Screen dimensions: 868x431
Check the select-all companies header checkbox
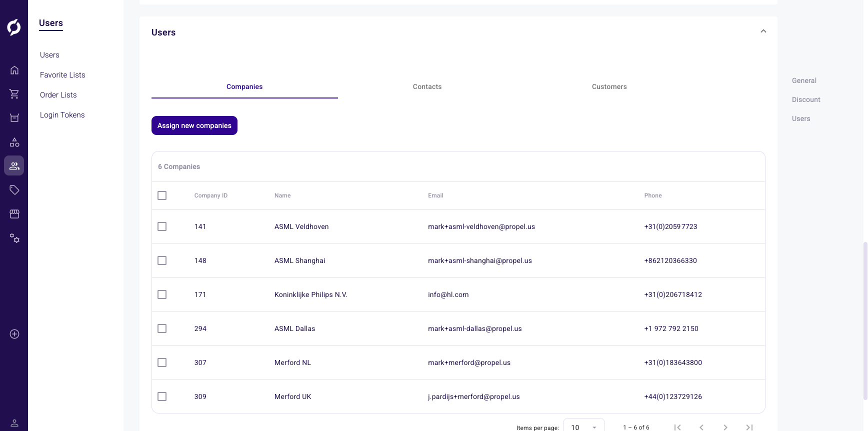(162, 195)
